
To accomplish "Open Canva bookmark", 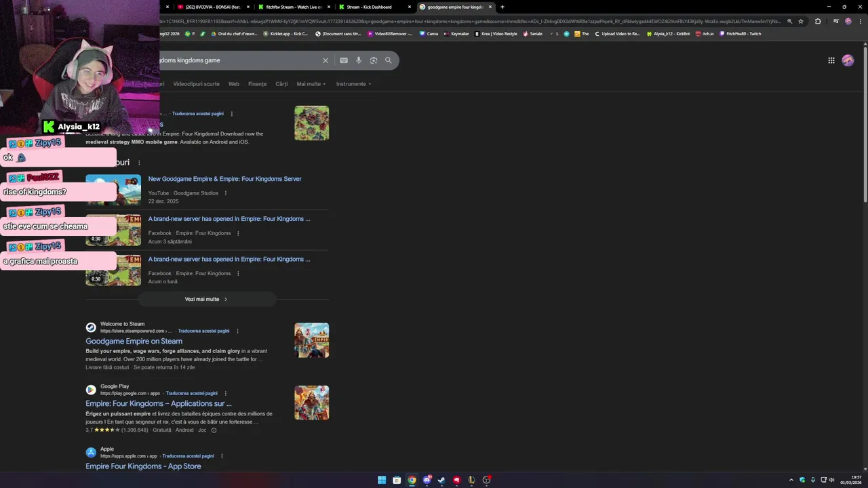I will point(429,34).
